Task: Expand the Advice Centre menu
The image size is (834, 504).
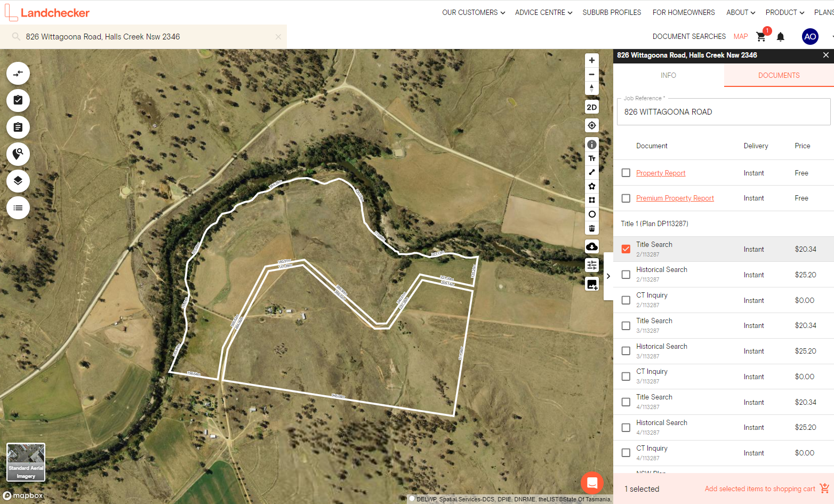Action: [x=544, y=12]
